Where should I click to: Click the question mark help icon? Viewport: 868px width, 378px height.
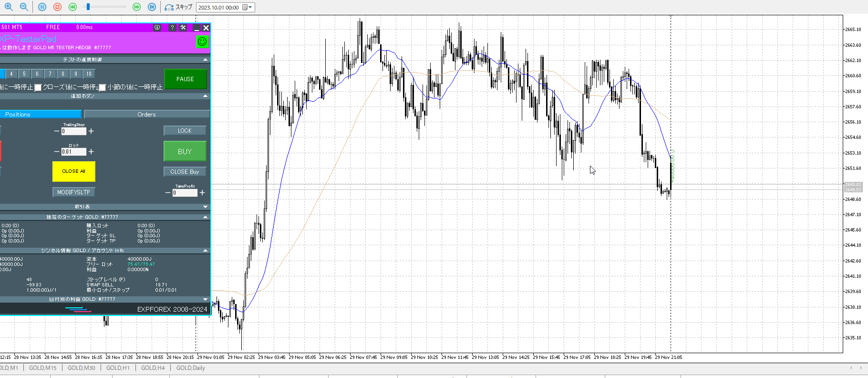coord(172,28)
